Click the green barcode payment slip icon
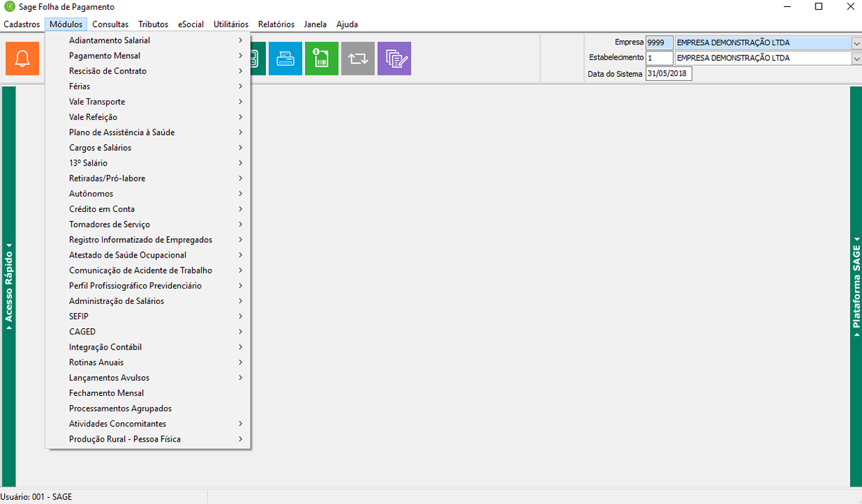862x504 pixels. pos(322,59)
